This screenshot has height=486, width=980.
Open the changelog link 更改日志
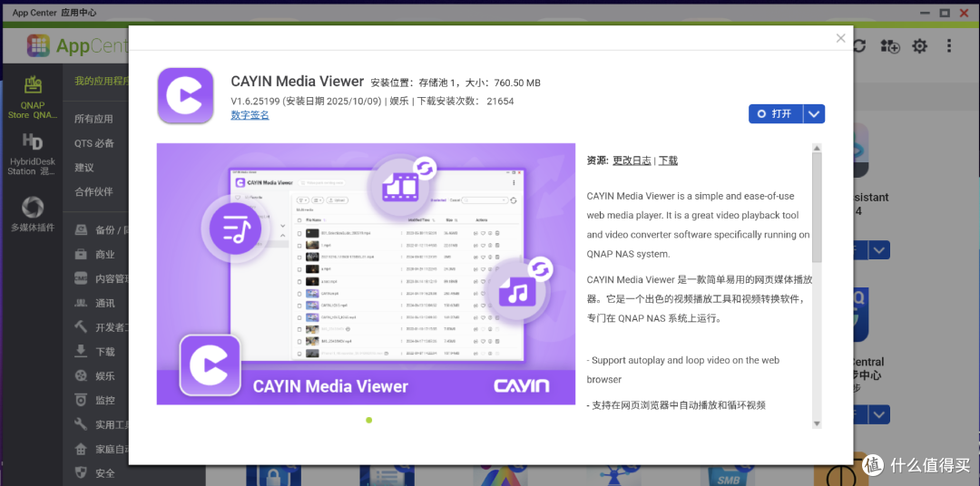pos(632,160)
